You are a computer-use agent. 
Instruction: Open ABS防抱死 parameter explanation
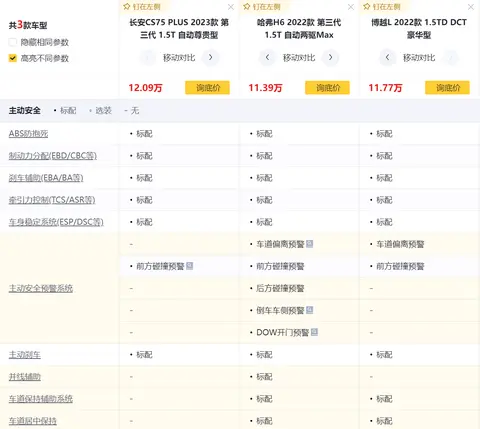[28, 134]
